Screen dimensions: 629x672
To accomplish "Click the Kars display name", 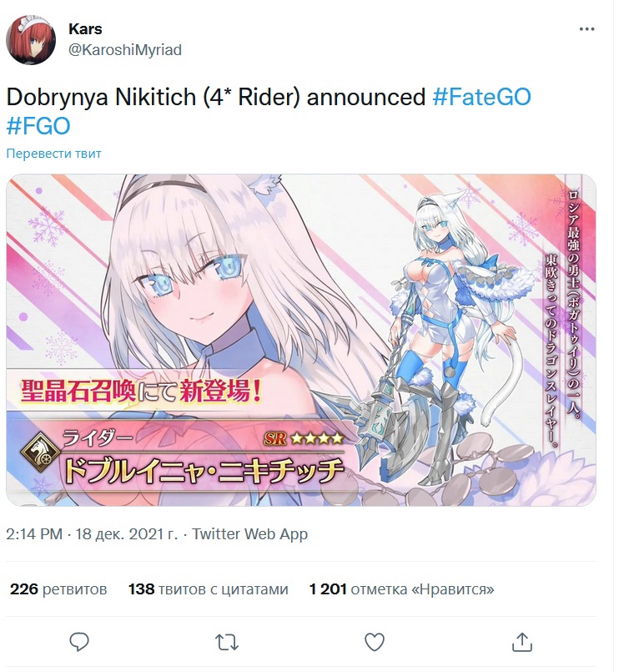I will point(85,28).
